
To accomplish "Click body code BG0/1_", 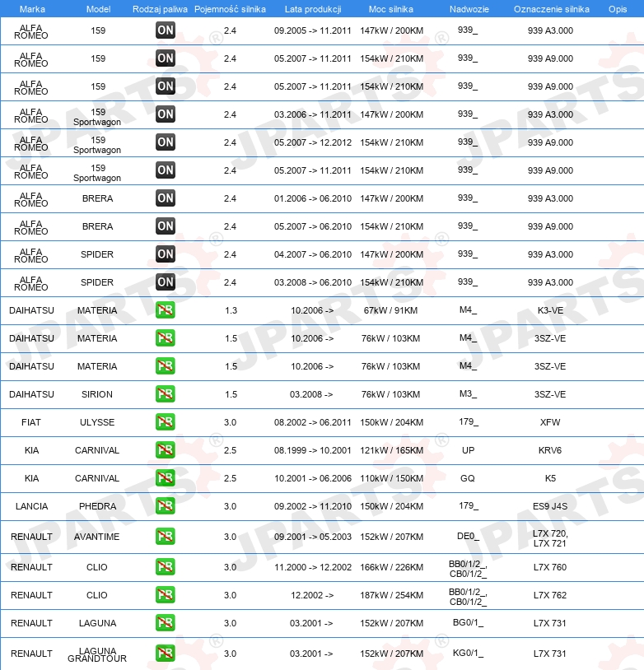I will click(469, 622).
